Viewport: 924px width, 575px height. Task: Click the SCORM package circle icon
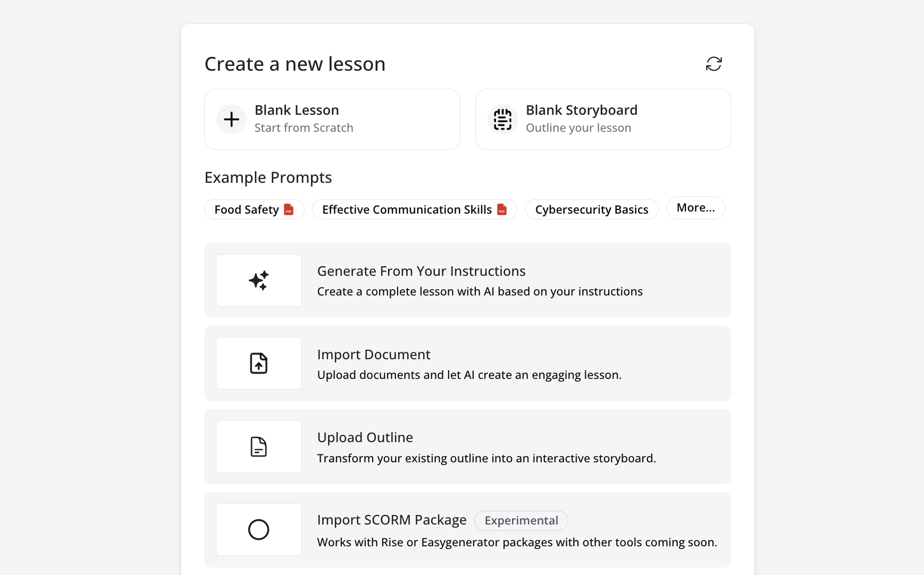tap(259, 530)
